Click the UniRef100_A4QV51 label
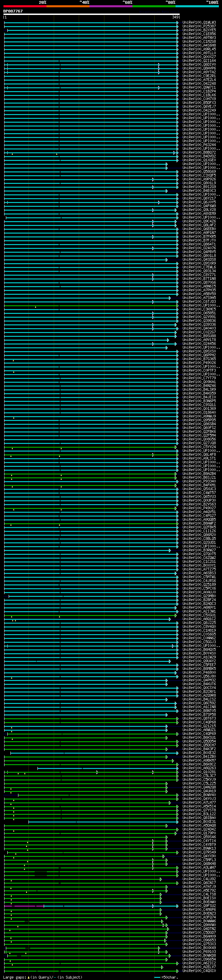222x980 pixels. click(x=199, y=512)
